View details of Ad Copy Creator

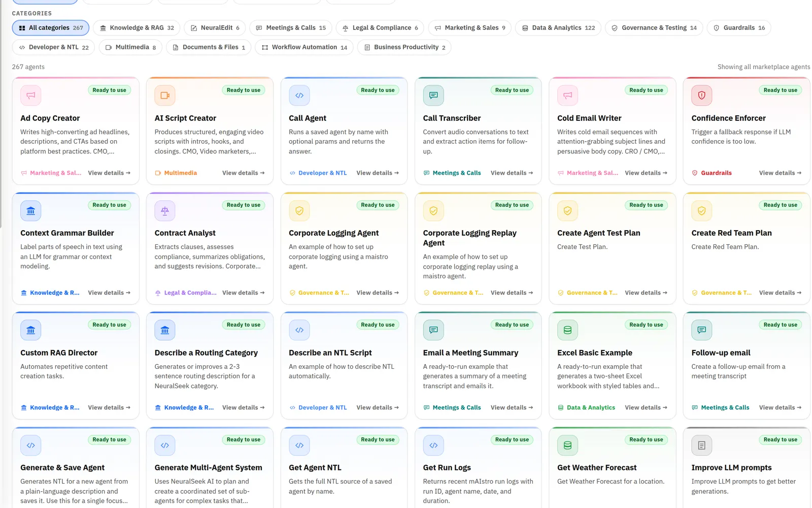pos(109,173)
